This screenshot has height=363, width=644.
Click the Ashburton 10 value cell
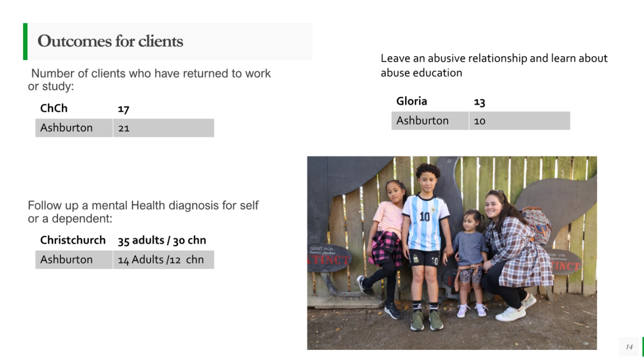point(520,121)
